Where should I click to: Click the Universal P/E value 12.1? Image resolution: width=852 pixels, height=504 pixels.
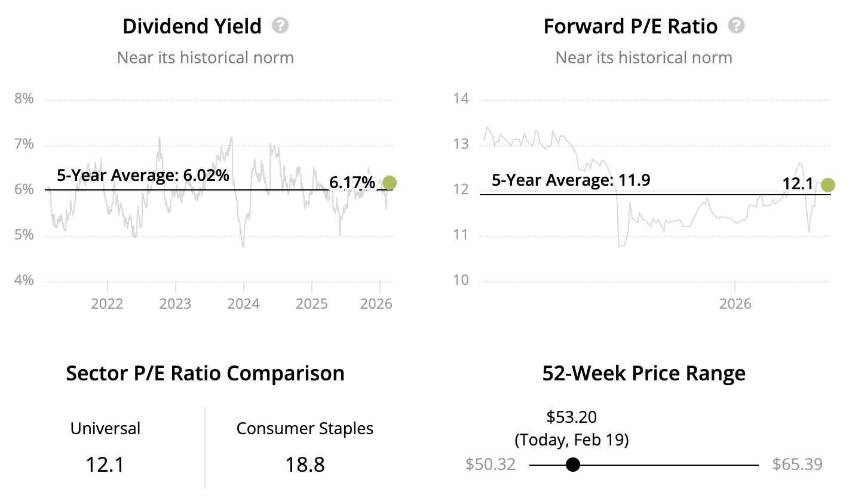click(105, 464)
